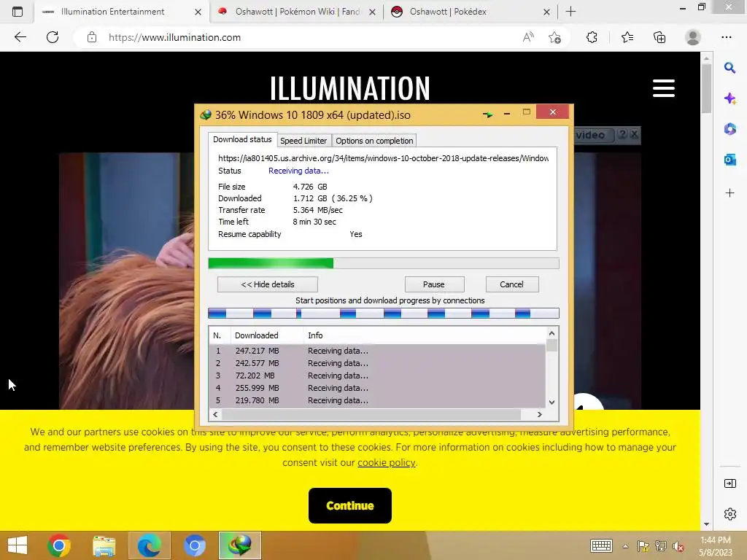Open the Outlook sidebar icon
This screenshot has width=747, height=560.
point(729,160)
